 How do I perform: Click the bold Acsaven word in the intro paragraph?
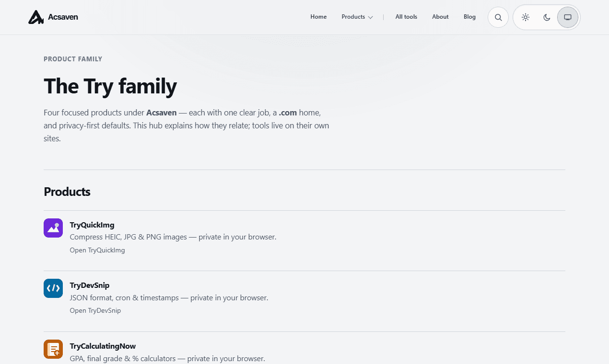[162, 113]
